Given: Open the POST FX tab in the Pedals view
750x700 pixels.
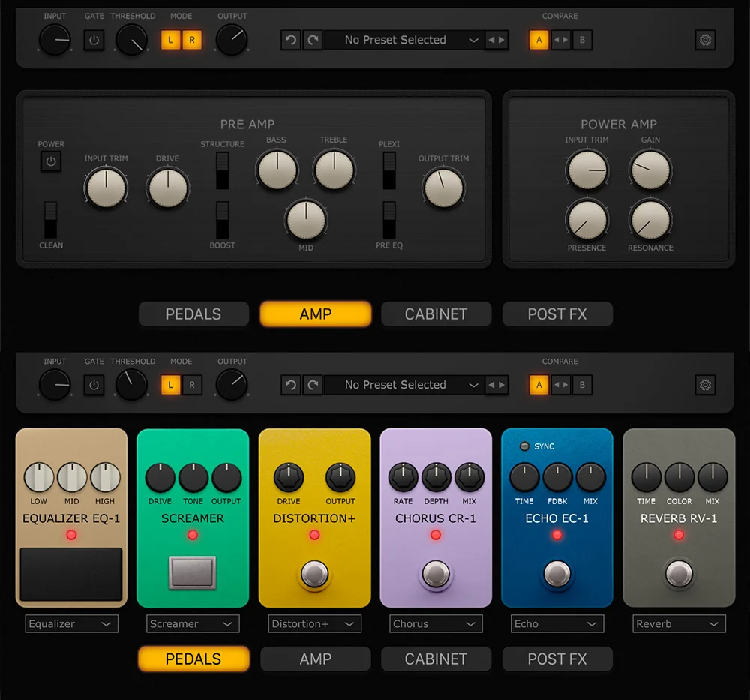Looking at the screenshot, I should coord(557,659).
